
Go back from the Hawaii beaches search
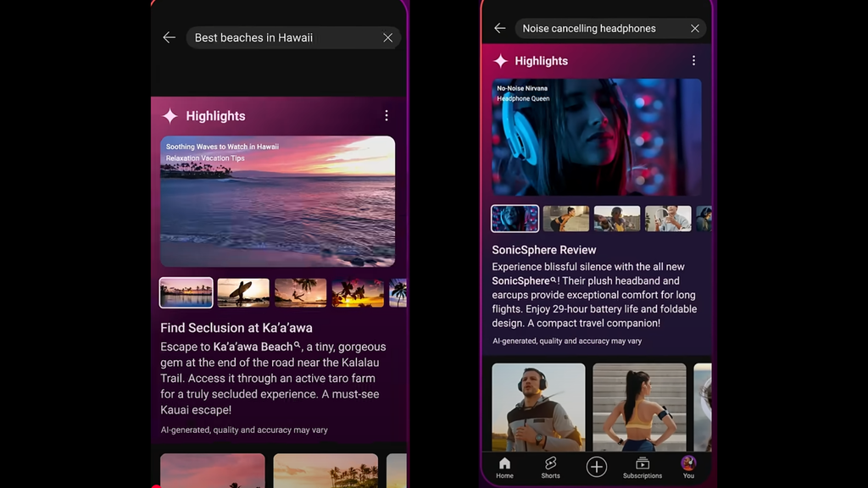[169, 37]
